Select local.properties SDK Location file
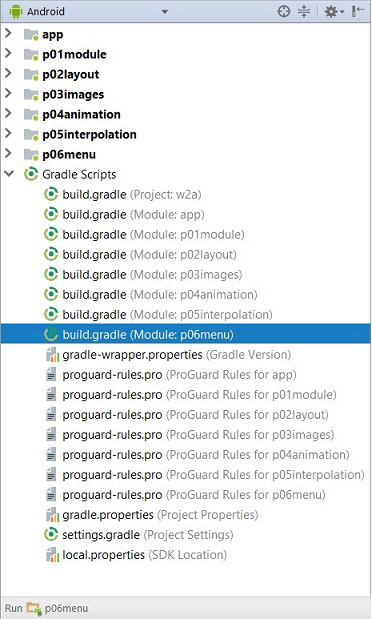The height and width of the screenshot is (619, 372). 145,555
